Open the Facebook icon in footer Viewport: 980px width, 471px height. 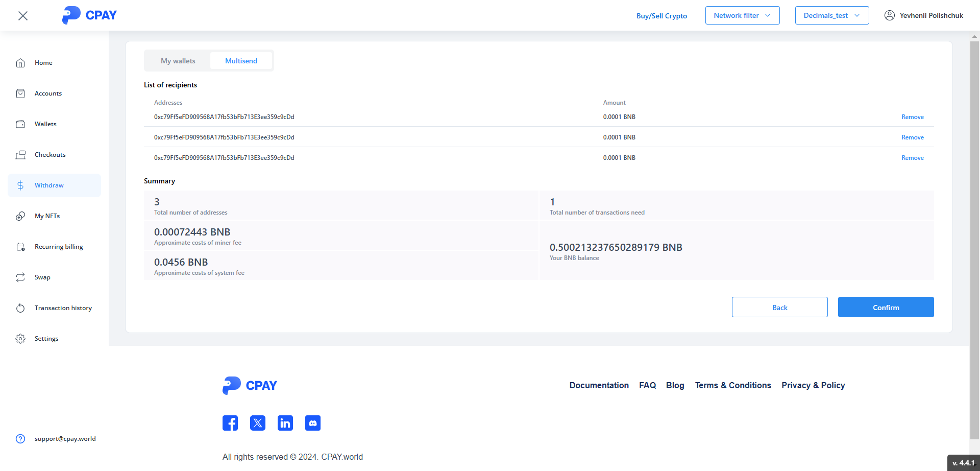(230, 423)
